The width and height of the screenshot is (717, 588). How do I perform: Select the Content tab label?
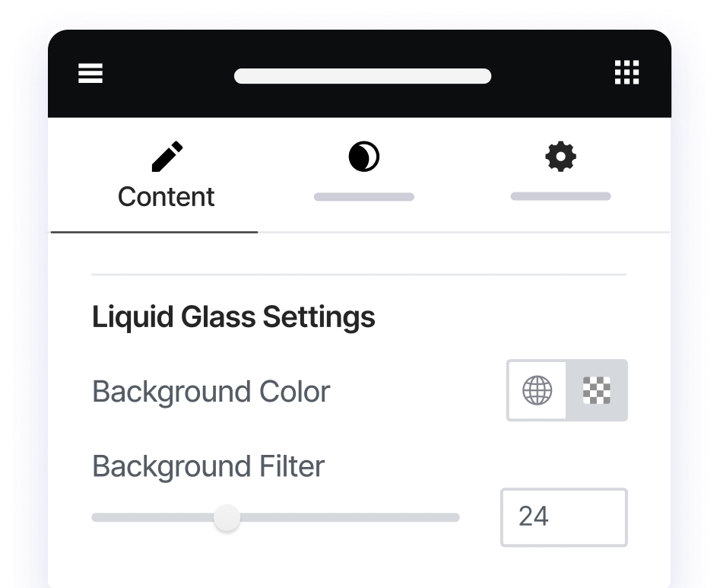pos(167,197)
